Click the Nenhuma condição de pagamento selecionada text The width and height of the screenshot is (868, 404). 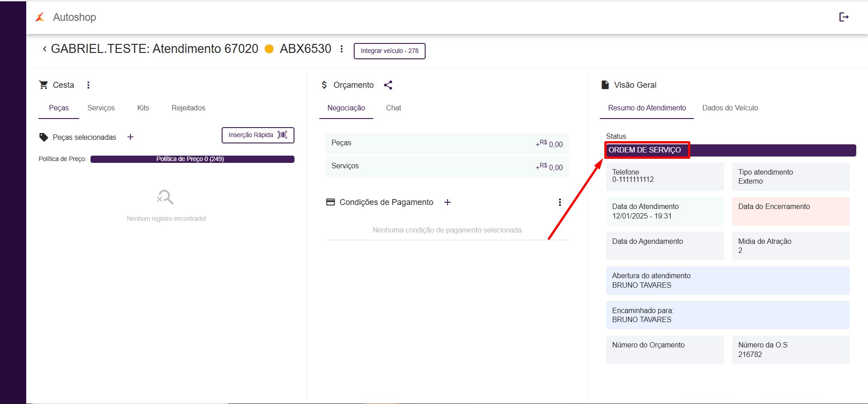(x=447, y=230)
